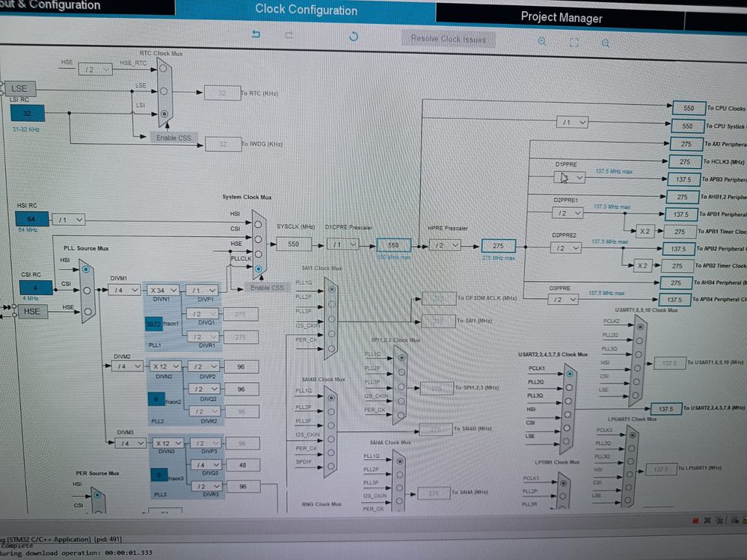The height and width of the screenshot is (560, 747).
Task: Open the DIVQ1 /2 dropdown
Action: [x=202, y=314]
